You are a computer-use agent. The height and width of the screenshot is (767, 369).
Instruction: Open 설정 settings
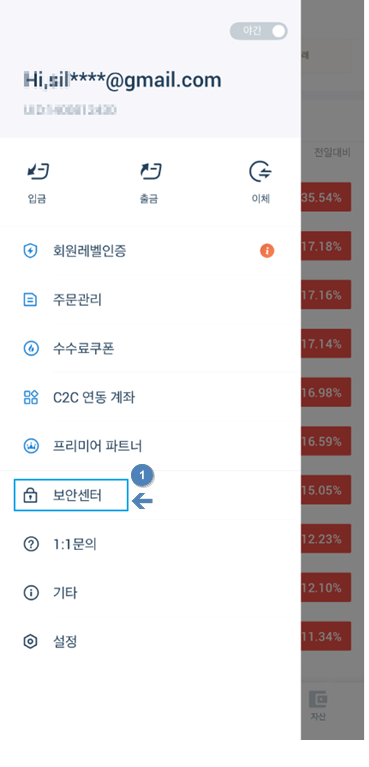click(150, 641)
